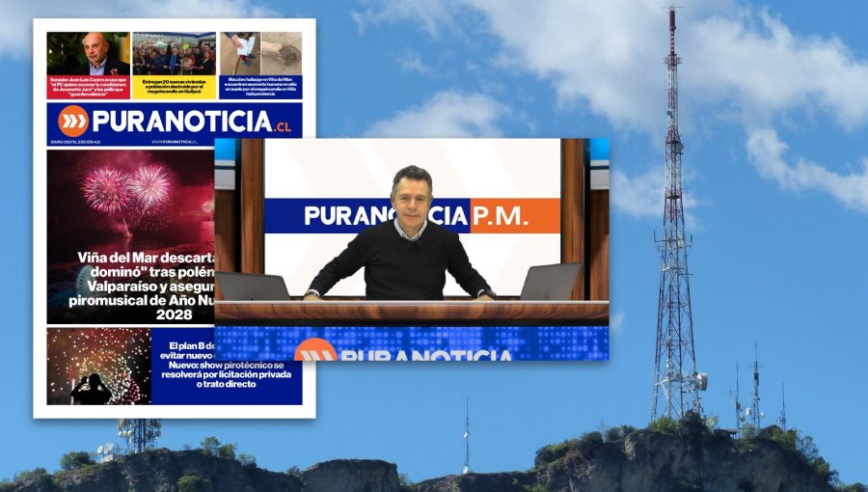Click the yellow 'Entregan 20 nuevas viviendas' caption
The image size is (868, 492).
point(174,87)
